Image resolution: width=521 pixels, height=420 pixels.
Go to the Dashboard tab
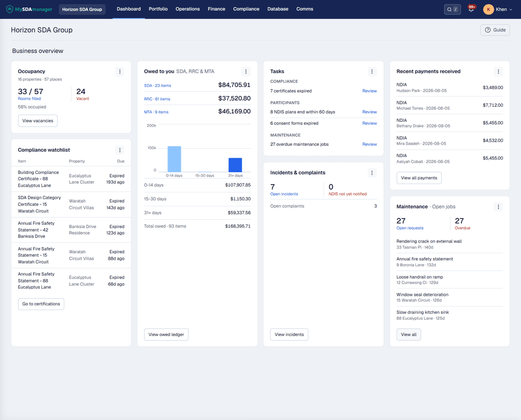pyautogui.click(x=128, y=9)
